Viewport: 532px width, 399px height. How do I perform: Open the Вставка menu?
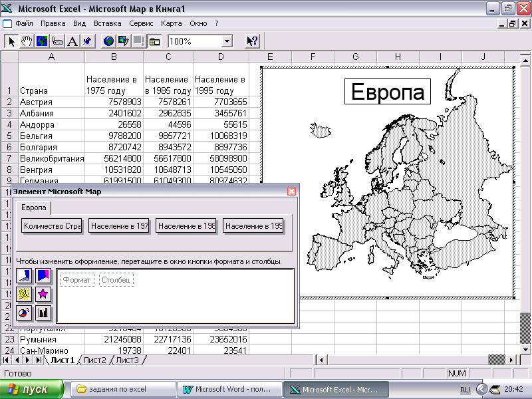108,23
